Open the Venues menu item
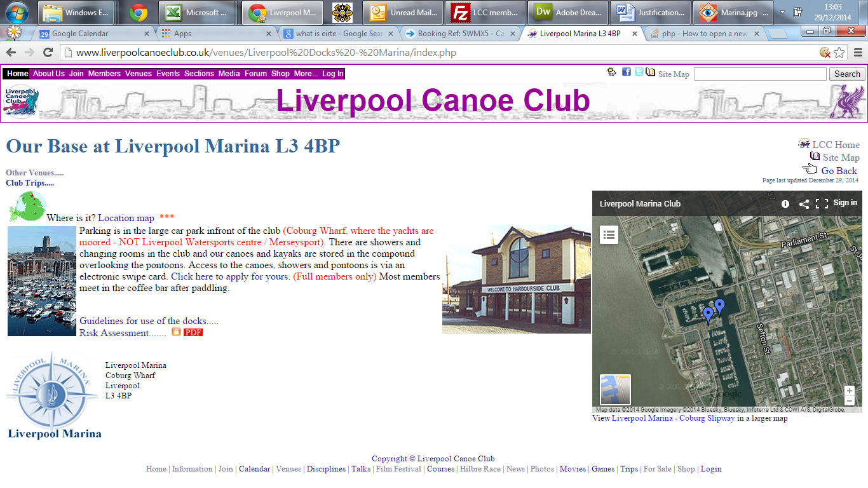 [139, 74]
